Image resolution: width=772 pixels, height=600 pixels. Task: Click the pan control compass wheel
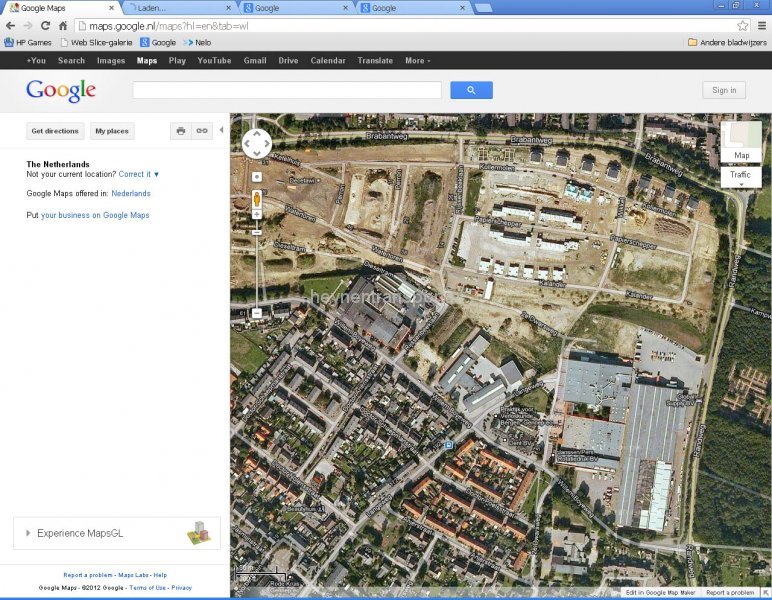(x=257, y=144)
